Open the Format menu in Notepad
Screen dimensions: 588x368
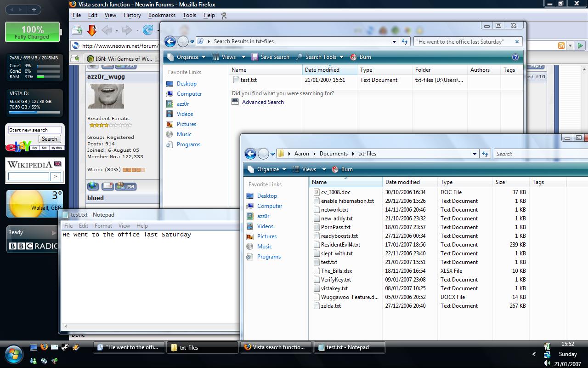103,225
